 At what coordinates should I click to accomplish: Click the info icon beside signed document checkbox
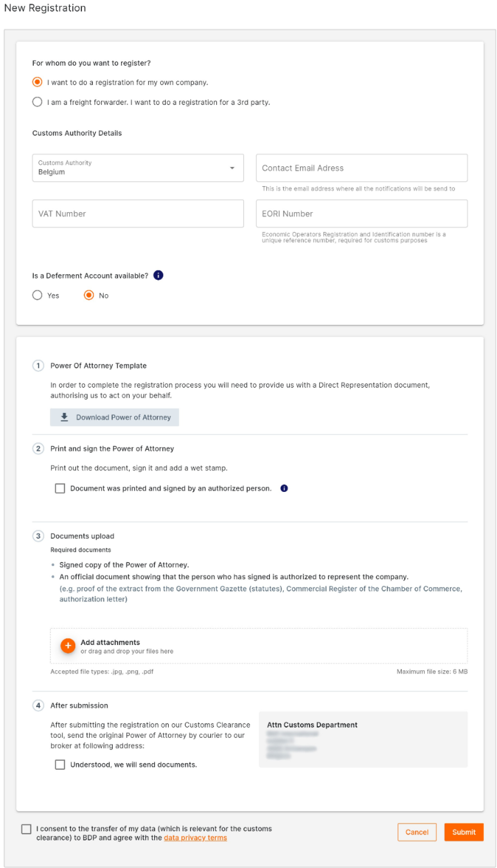[284, 488]
